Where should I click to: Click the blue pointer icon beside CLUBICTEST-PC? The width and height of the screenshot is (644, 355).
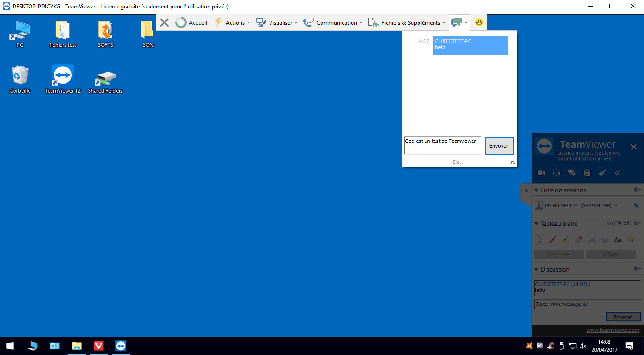point(636,206)
